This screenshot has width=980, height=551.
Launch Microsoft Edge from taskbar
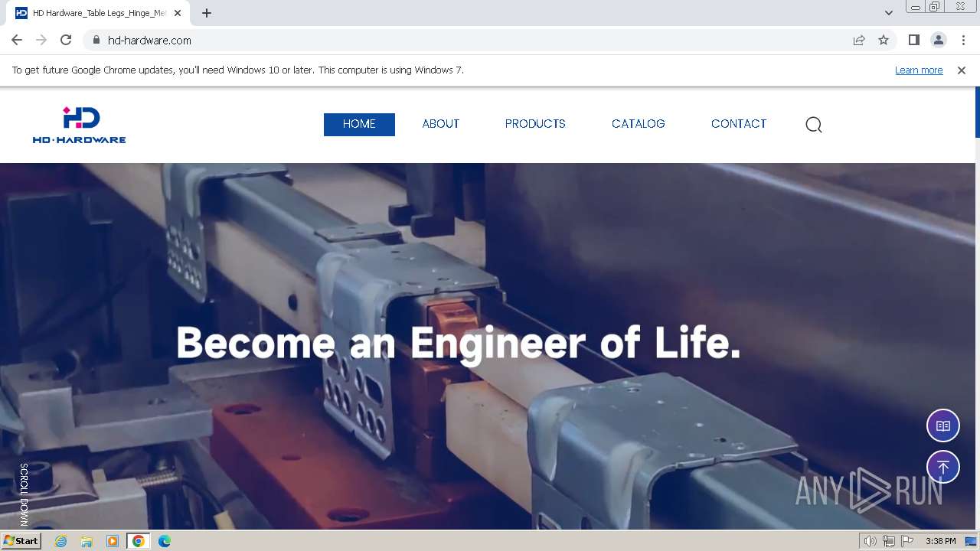point(165,541)
